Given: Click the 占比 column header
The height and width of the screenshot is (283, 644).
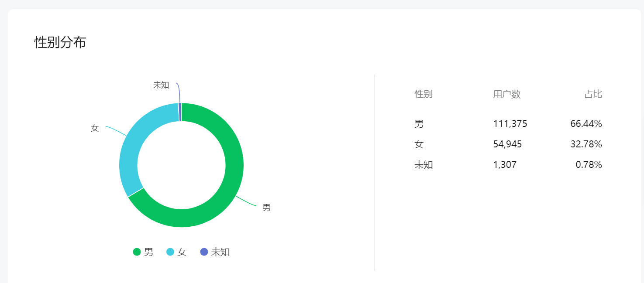Looking at the screenshot, I should pos(593,94).
